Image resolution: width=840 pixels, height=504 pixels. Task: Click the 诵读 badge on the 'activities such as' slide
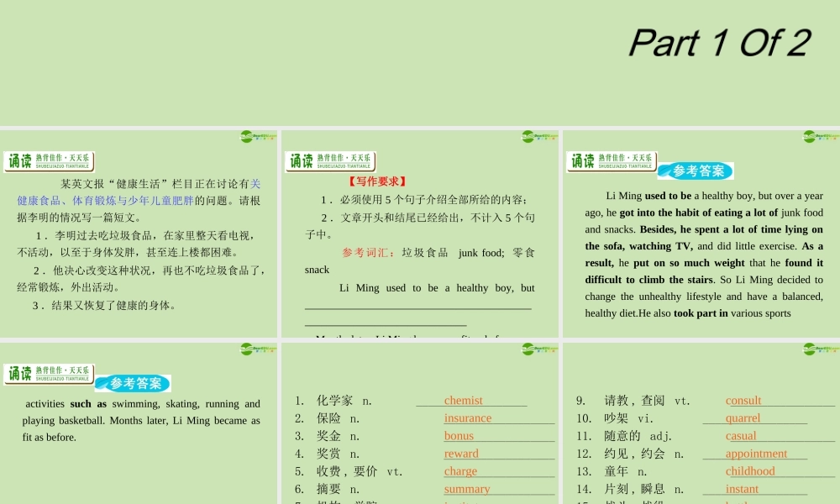(49, 374)
